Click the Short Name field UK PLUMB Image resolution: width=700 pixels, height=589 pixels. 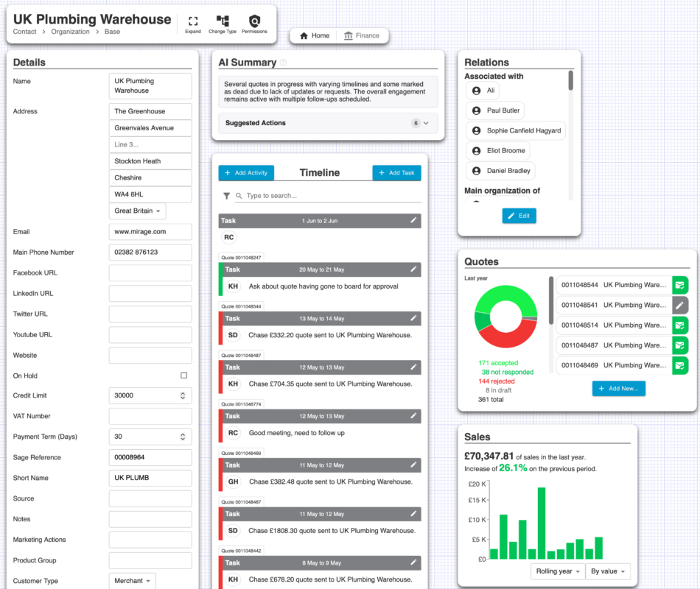[150, 478]
